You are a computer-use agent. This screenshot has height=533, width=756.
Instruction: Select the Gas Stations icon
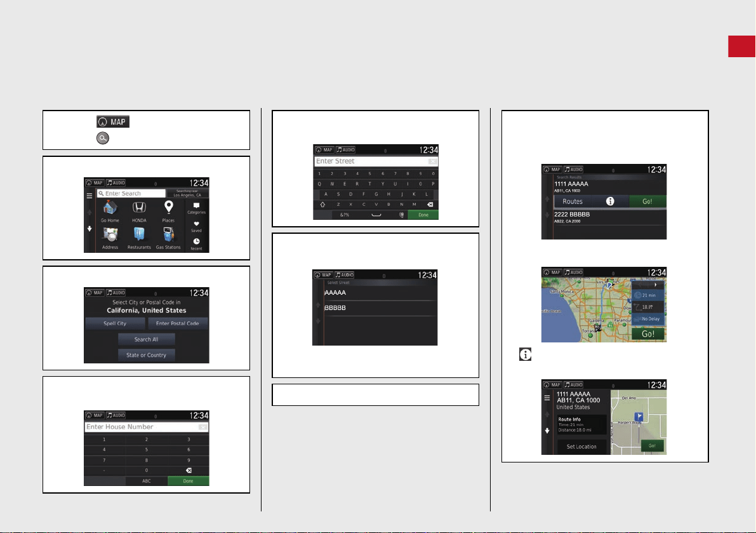168,235
